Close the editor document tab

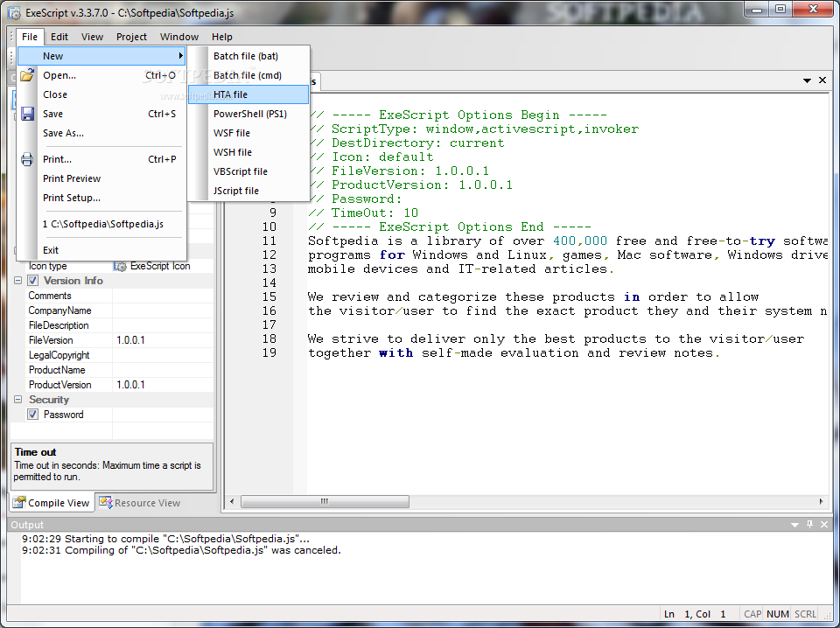(x=822, y=80)
